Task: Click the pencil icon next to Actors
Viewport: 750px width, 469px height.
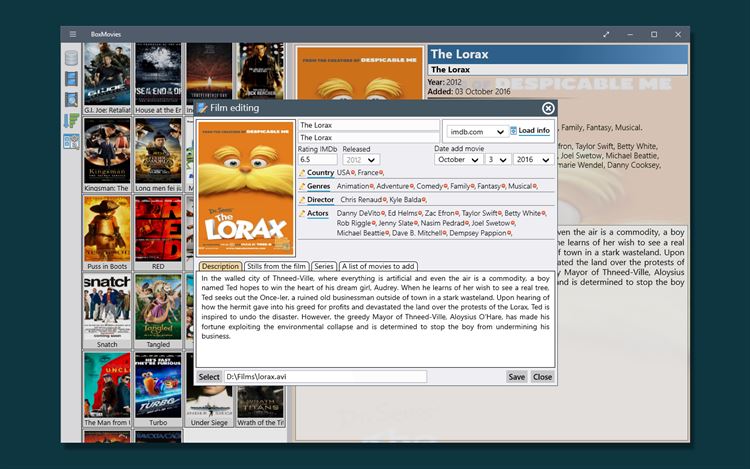Action: (302, 213)
